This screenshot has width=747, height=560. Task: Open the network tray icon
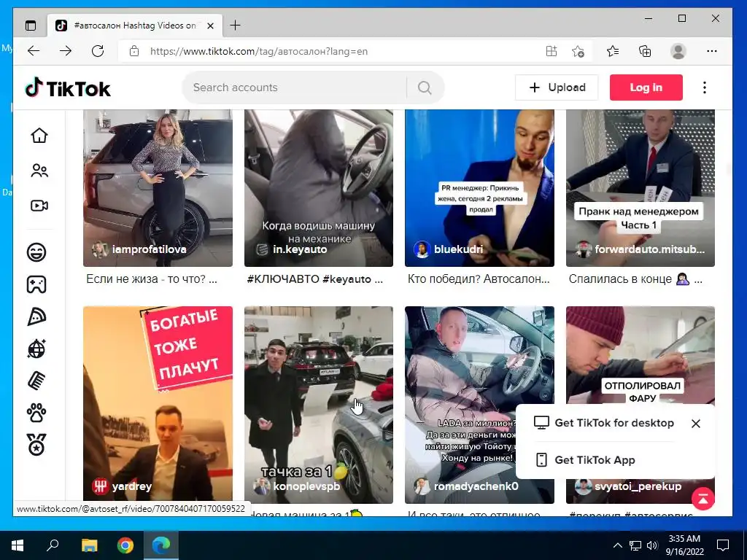635,545
